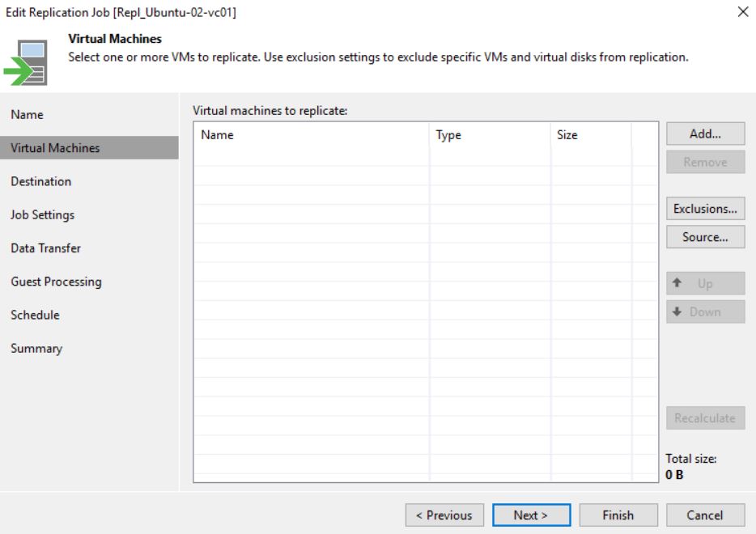The width and height of the screenshot is (756, 534).
Task: Go back with < Previous
Action: (x=444, y=515)
